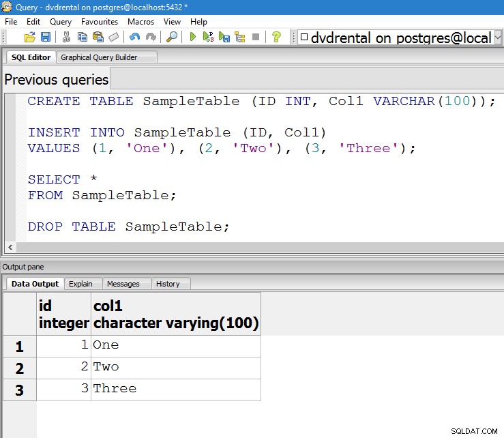Open the Query menu

(x=61, y=22)
